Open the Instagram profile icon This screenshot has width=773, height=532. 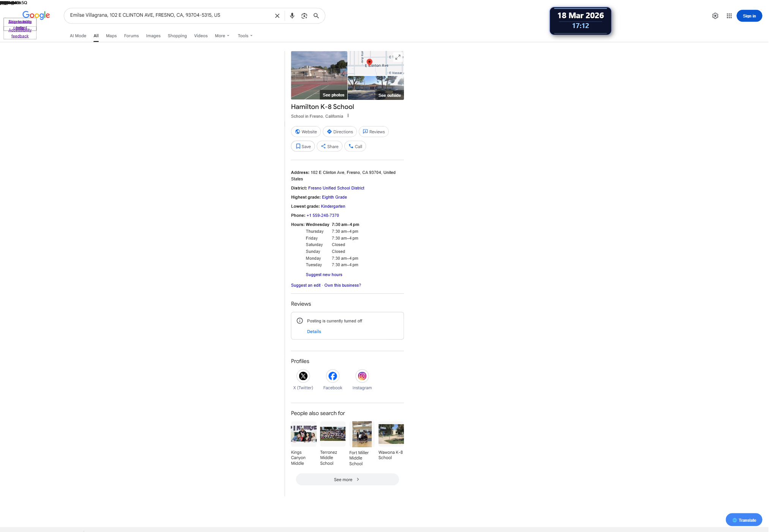click(x=362, y=376)
